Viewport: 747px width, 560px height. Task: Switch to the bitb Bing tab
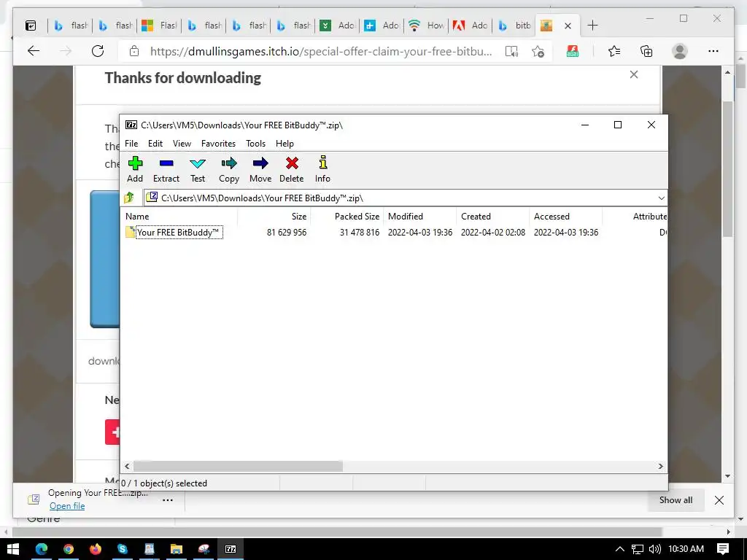[514, 26]
